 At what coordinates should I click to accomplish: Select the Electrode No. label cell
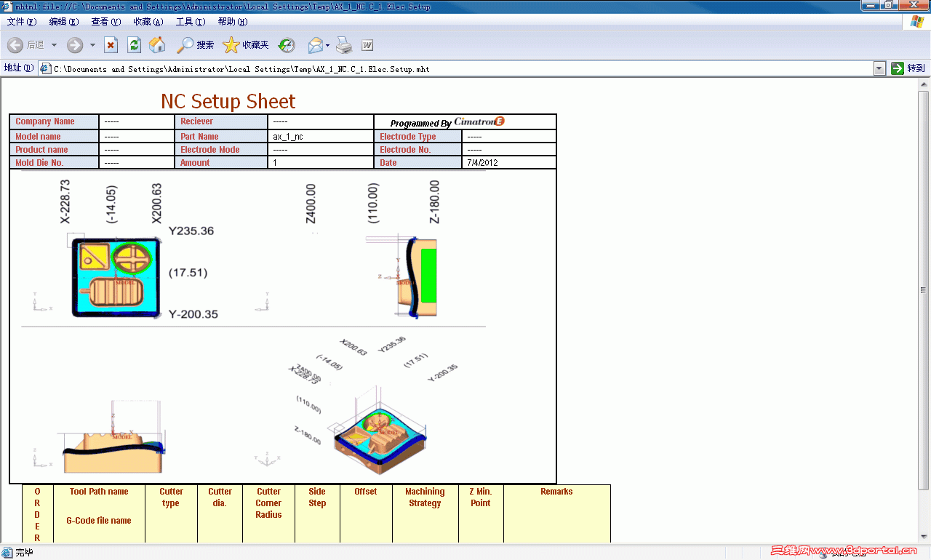417,150
